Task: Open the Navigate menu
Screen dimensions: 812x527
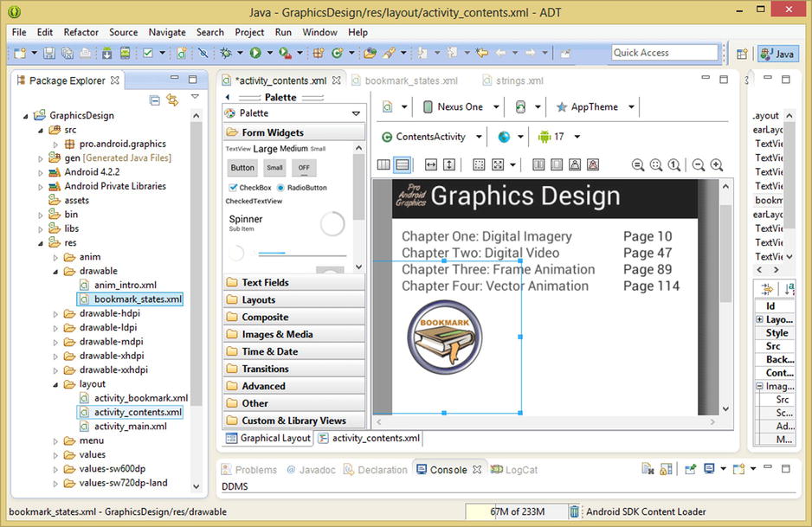Action: pos(167,32)
